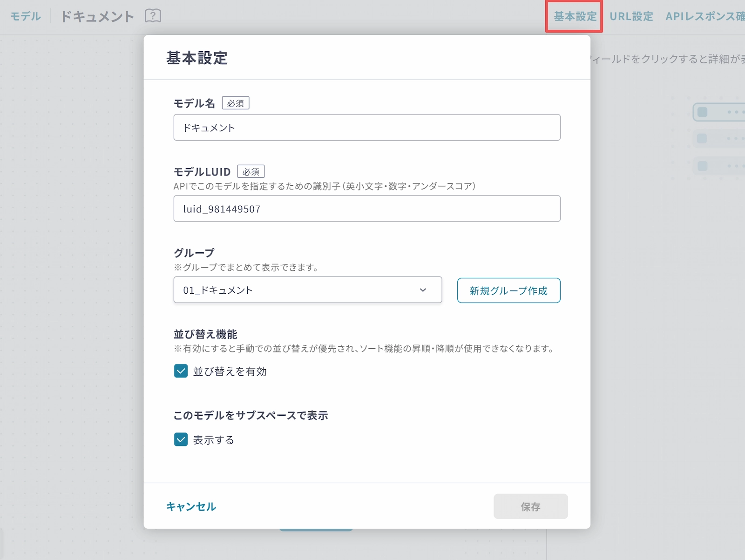Switch to the URL設定 tab
This screenshot has height=560, width=745.
pyautogui.click(x=631, y=16)
